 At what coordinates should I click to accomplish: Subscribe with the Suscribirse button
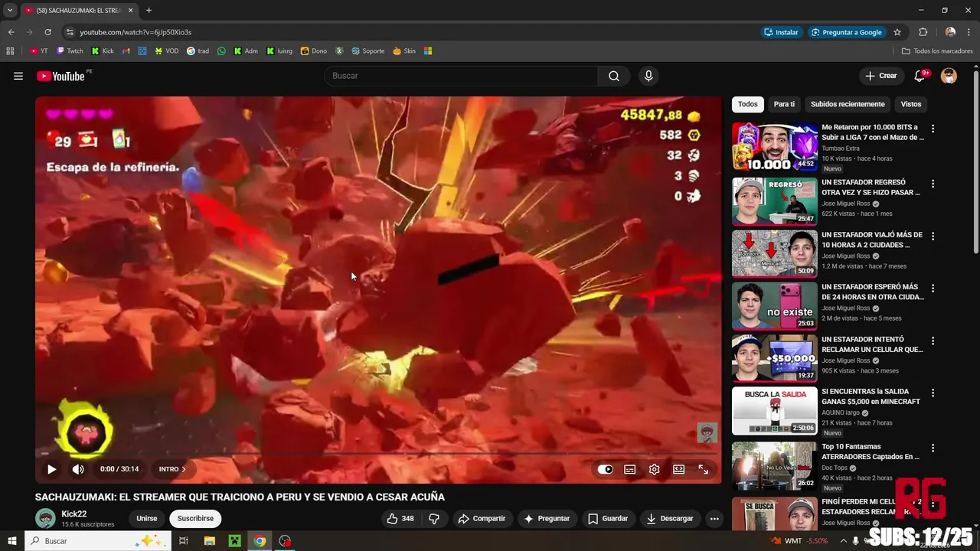[195, 518]
